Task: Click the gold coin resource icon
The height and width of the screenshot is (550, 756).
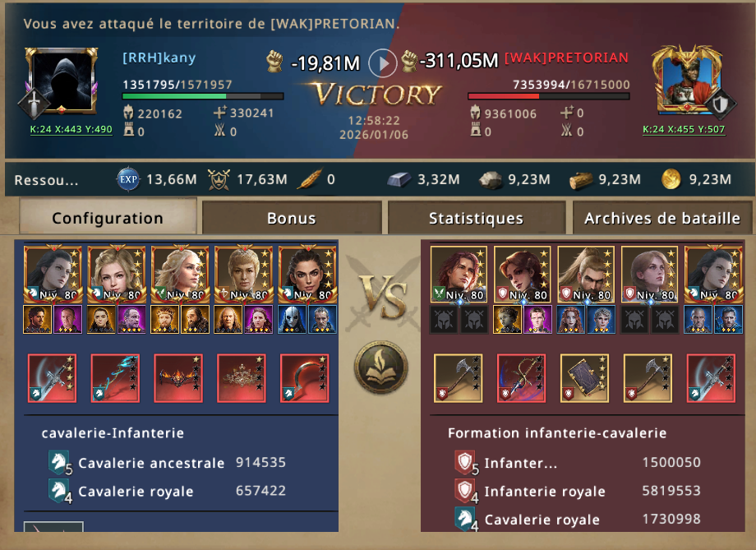Action: [671, 179]
